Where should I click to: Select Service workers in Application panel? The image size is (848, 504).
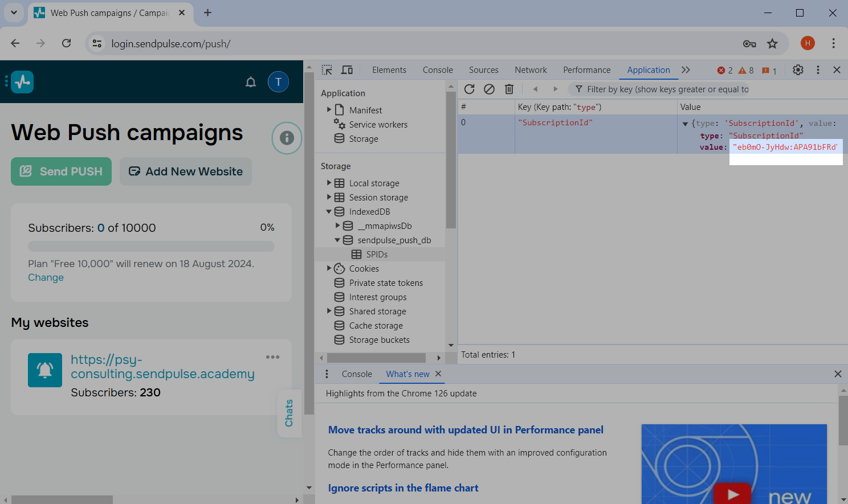click(378, 124)
